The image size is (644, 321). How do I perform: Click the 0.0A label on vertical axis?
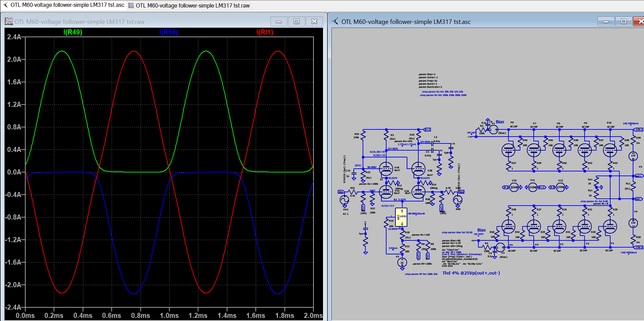(x=14, y=172)
